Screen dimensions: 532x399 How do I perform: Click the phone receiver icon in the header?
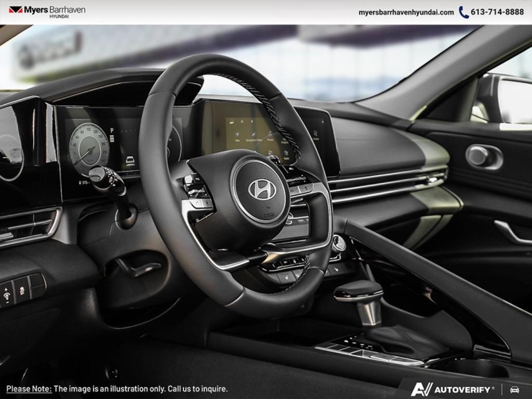point(463,13)
